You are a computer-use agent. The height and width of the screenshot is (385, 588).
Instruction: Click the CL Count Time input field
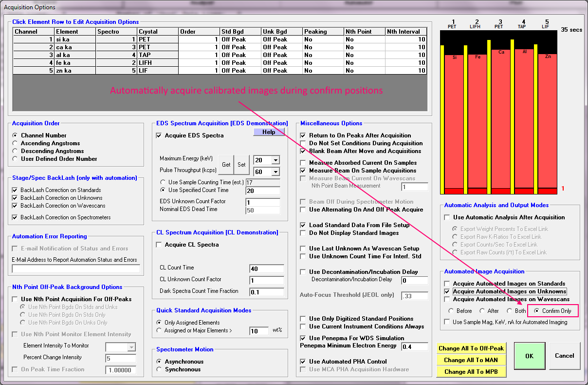[x=266, y=269]
